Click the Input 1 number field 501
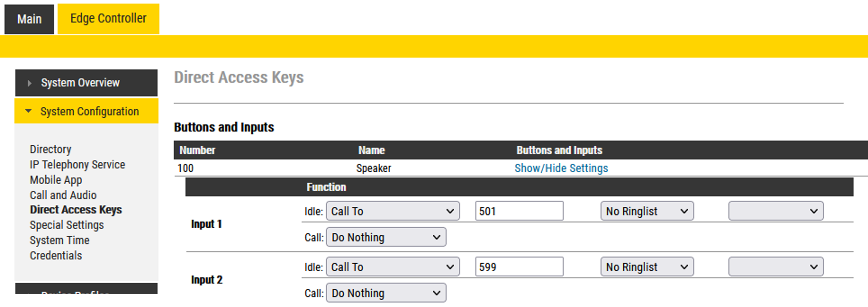This screenshot has width=868, height=307. [x=519, y=211]
